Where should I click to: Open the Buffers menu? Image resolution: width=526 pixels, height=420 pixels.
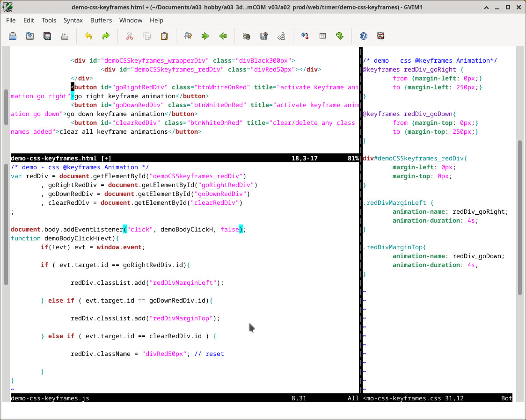pos(101,20)
